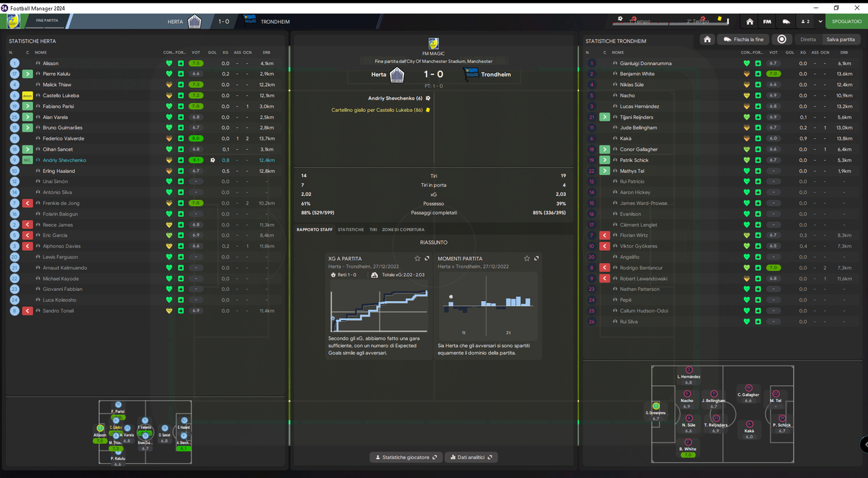Expand the Momenti Partita card
This screenshot has width=868, height=478.
click(536, 258)
